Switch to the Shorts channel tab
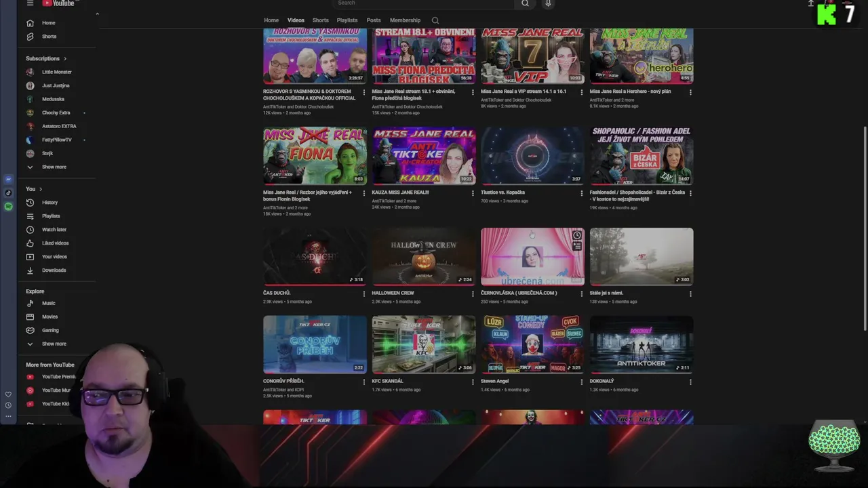Screen dimensions: 868x488 tap(321, 20)
